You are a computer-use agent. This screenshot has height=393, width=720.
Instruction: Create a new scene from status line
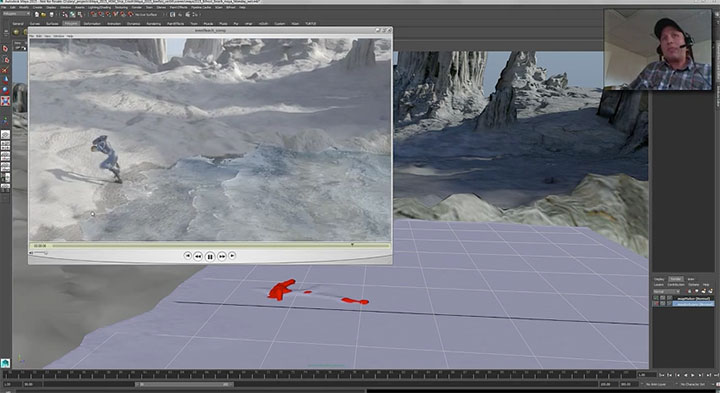point(37,14)
